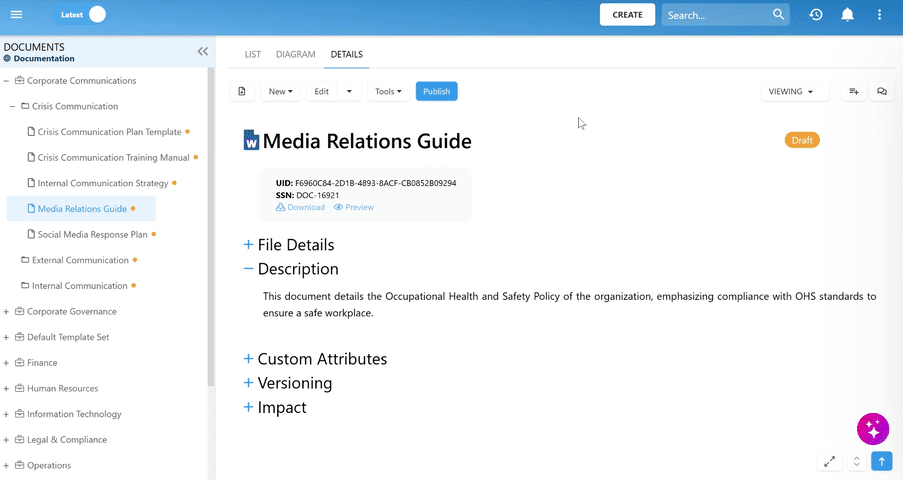Open the notifications bell
This screenshot has height=480, width=903.
pyautogui.click(x=847, y=15)
